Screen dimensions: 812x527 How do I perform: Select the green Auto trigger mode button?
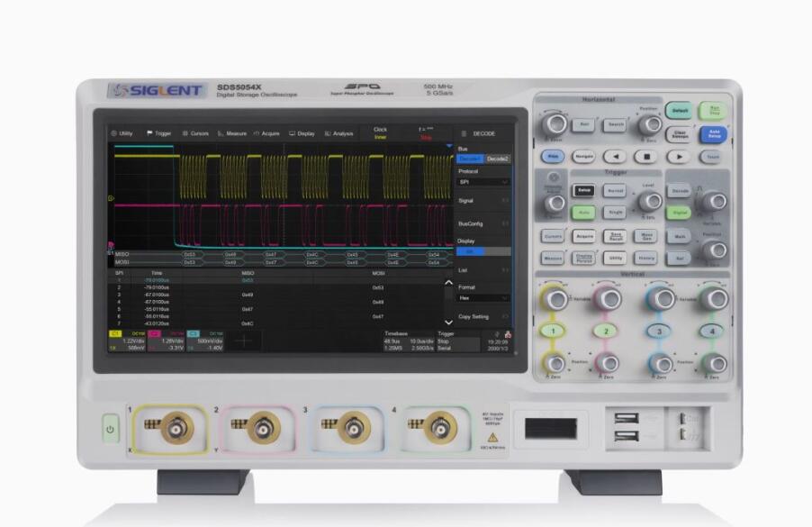[583, 213]
